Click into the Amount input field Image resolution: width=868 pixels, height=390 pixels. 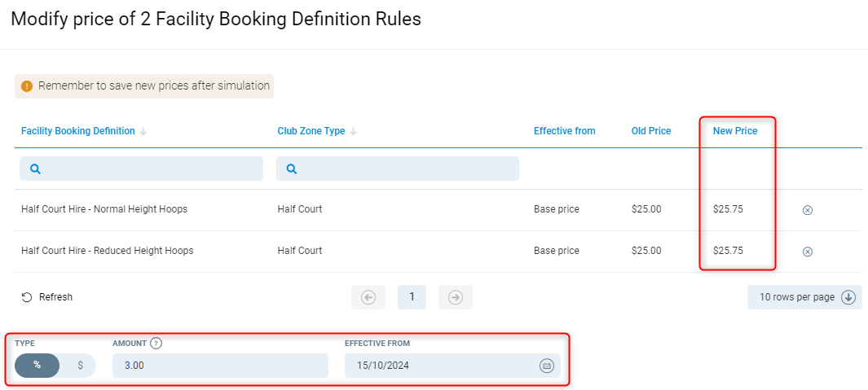pos(220,366)
